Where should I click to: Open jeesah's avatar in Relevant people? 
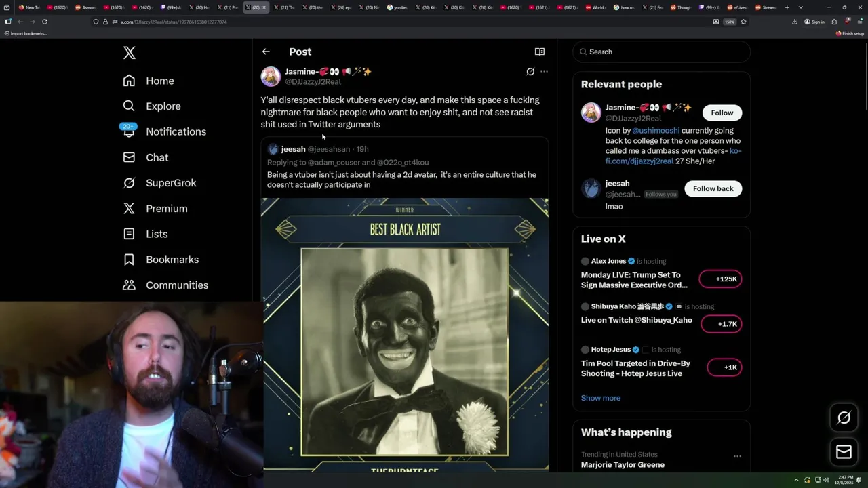tap(591, 188)
